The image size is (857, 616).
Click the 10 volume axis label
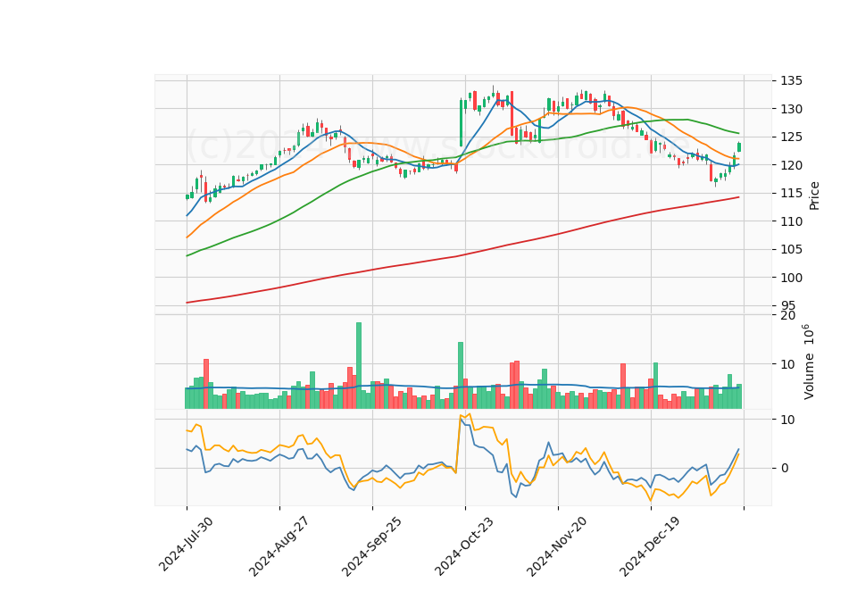click(787, 364)
